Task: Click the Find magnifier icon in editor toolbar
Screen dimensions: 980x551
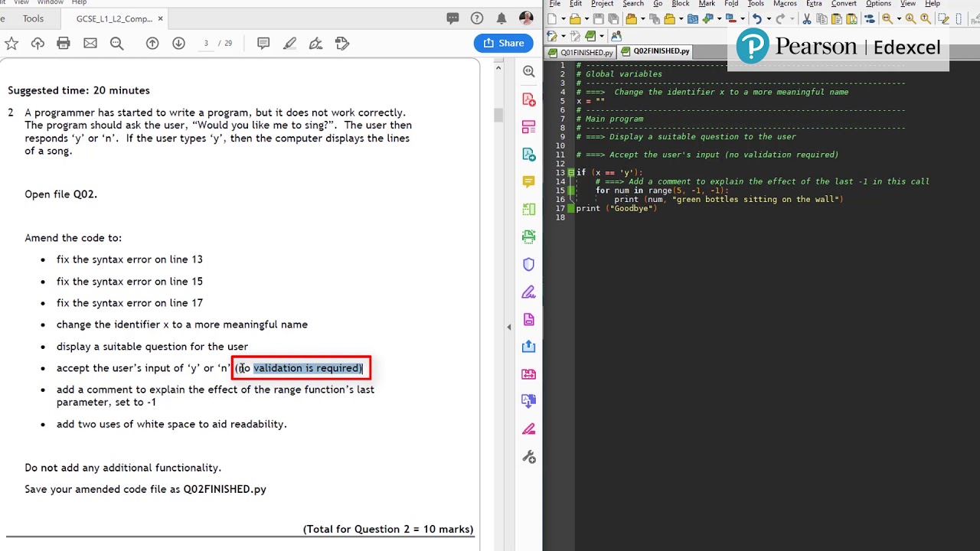Action: point(887,18)
